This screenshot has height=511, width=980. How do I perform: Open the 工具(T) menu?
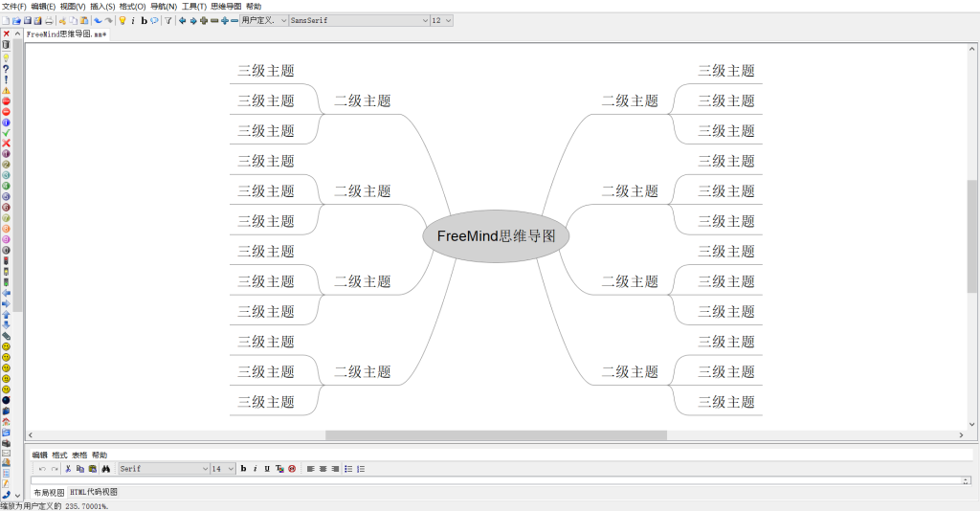[193, 7]
